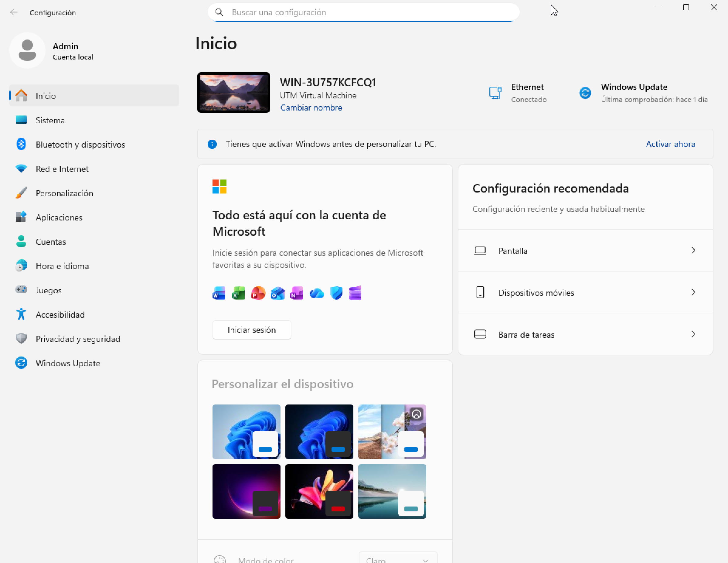Image resolution: width=728 pixels, height=563 pixels.
Task: Select Windows Update in sidebar
Action: pos(94,363)
